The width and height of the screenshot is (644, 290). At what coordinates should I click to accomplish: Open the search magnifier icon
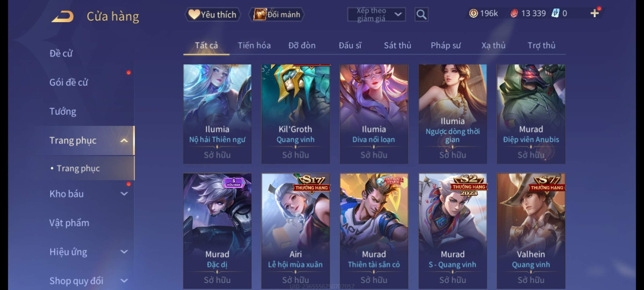[x=421, y=15]
